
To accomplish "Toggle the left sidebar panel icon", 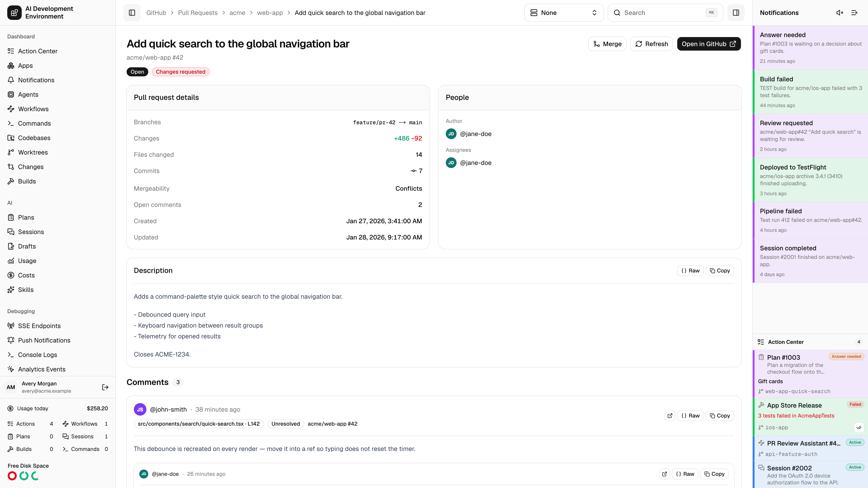I will (132, 13).
